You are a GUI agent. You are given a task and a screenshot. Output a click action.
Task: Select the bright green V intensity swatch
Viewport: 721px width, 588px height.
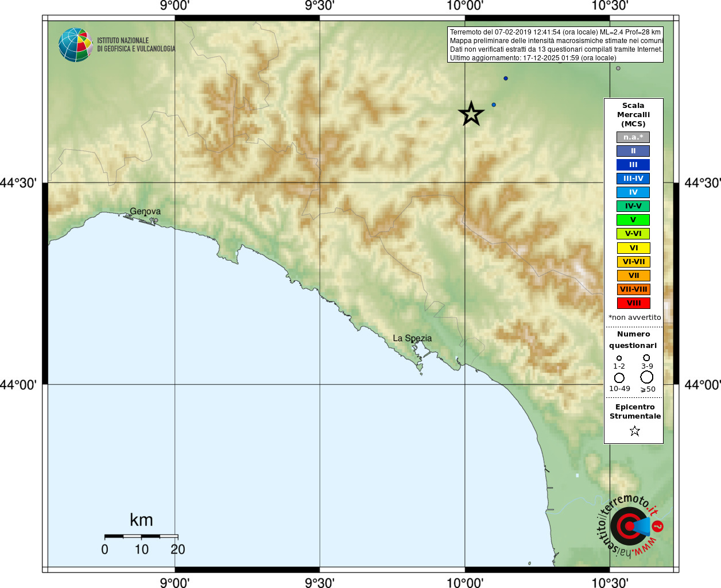633,220
